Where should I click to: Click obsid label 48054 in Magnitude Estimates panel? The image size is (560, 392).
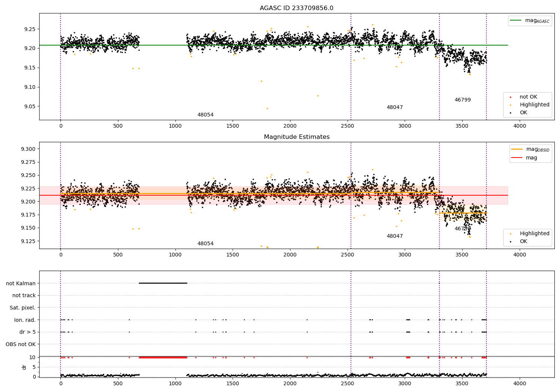click(205, 243)
